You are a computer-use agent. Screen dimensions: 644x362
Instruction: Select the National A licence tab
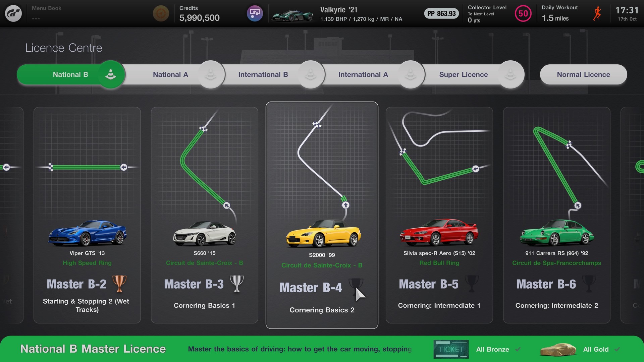point(170,74)
